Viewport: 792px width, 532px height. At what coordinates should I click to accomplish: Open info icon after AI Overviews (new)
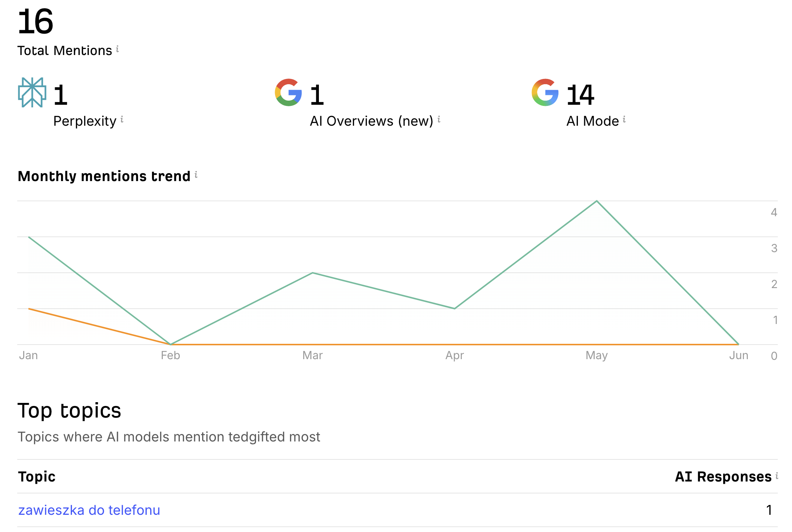point(439,119)
